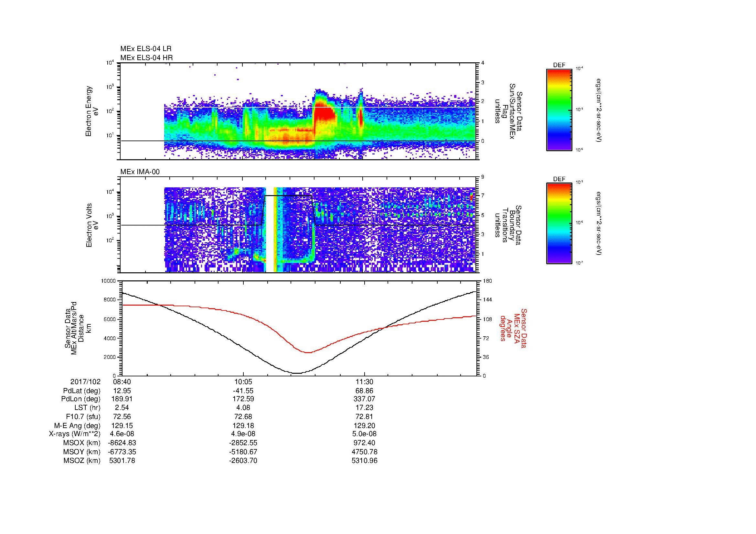Click the MSOZ value -2603.70
The width and height of the screenshot is (756, 534).
point(243,461)
